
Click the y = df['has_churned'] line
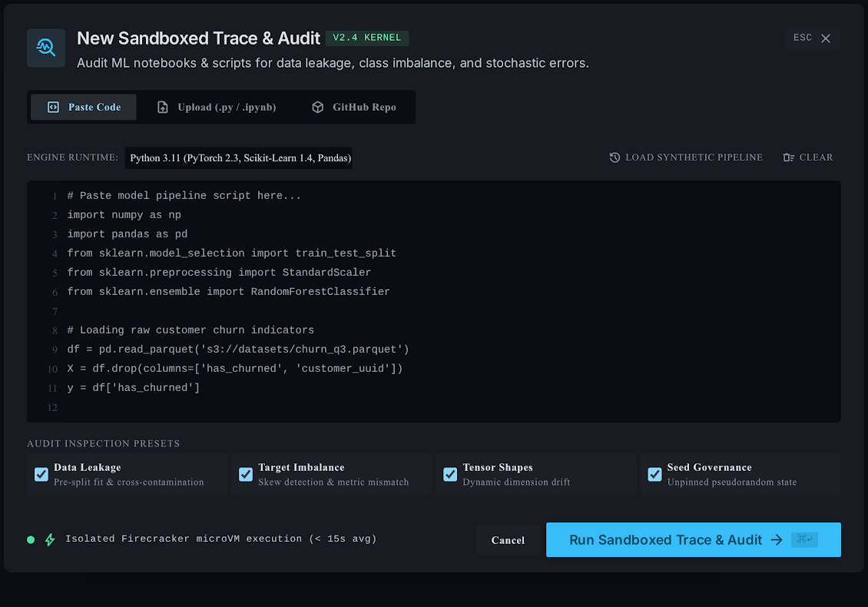(134, 388)
